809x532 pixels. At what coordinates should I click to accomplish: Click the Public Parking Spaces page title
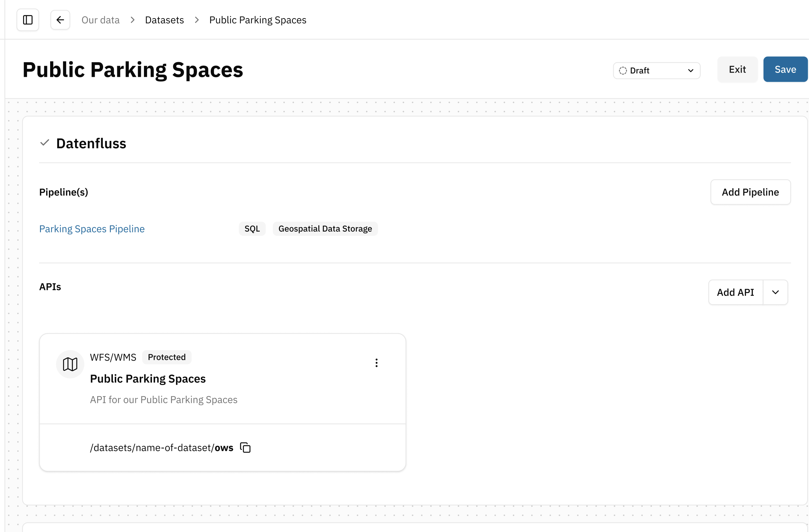(133, 69)
